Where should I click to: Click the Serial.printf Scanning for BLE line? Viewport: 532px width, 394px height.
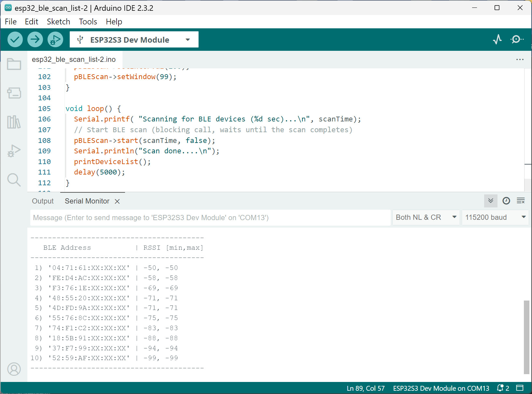point(217,119)
